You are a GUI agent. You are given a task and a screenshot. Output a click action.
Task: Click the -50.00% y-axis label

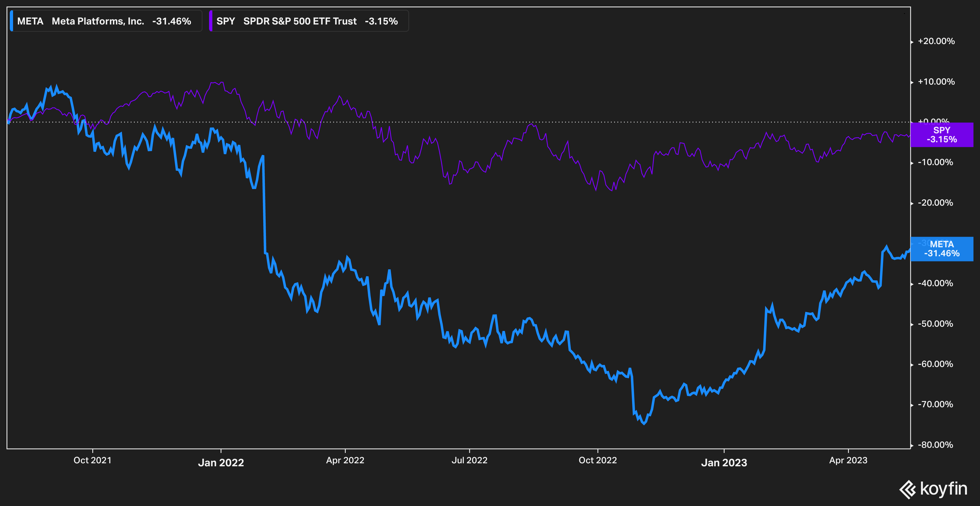(x=935, y=324)
